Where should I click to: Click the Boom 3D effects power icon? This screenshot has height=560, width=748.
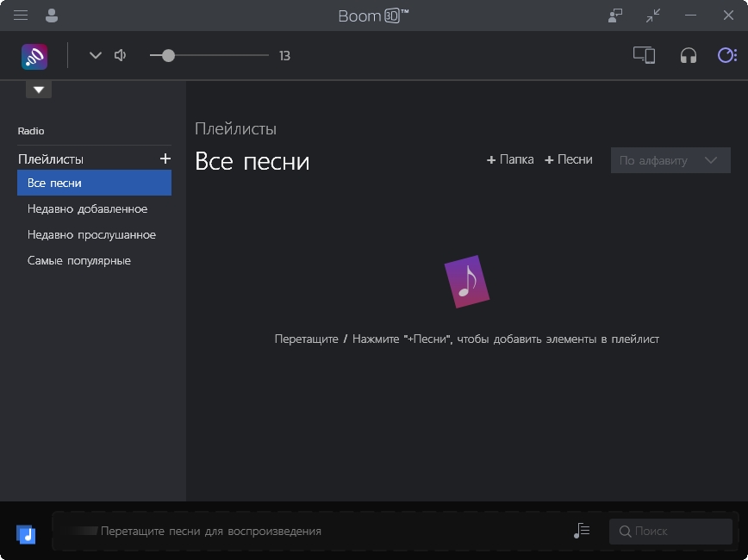[34, 56]
